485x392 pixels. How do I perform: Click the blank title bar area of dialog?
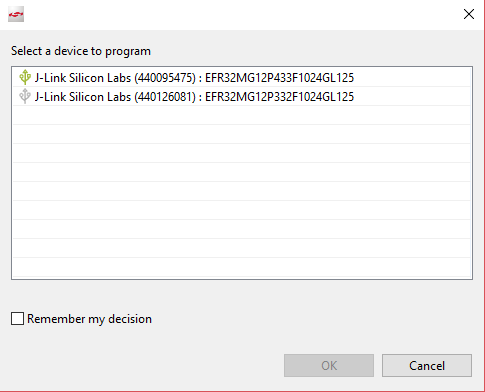tap(242, 14)
